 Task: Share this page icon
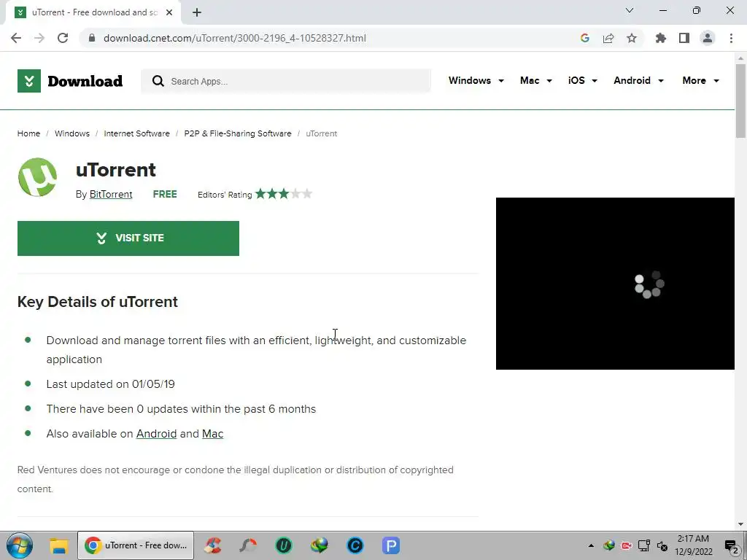click(x=608, y=38)
